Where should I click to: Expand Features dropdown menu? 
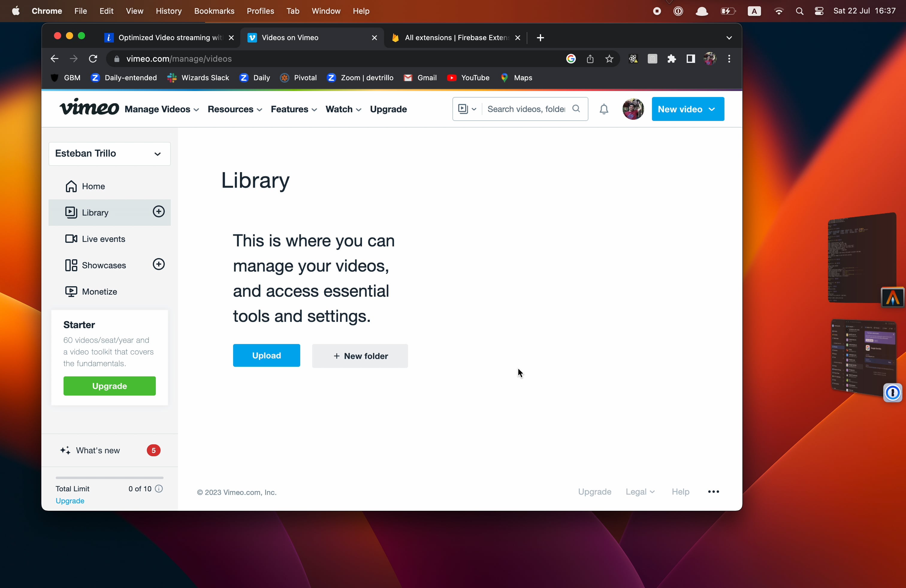click(294, 109)
